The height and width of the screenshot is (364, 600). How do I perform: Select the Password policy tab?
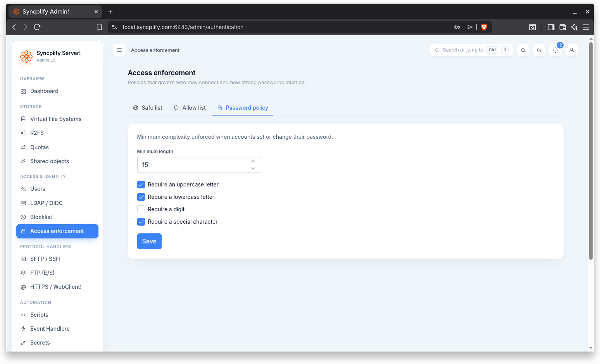[243, 108]
